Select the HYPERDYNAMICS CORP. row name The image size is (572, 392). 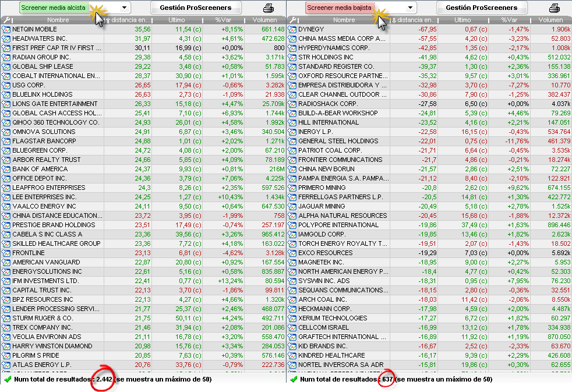tap(334, 48)
